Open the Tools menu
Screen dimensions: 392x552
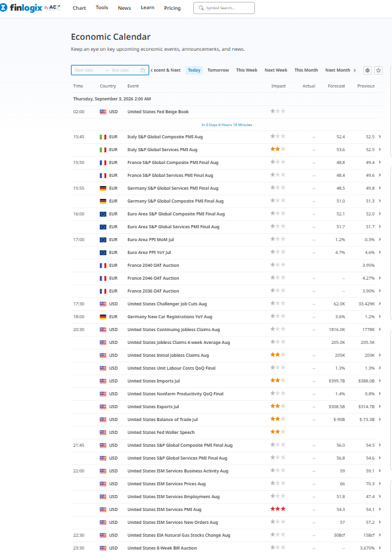[102, 7]
